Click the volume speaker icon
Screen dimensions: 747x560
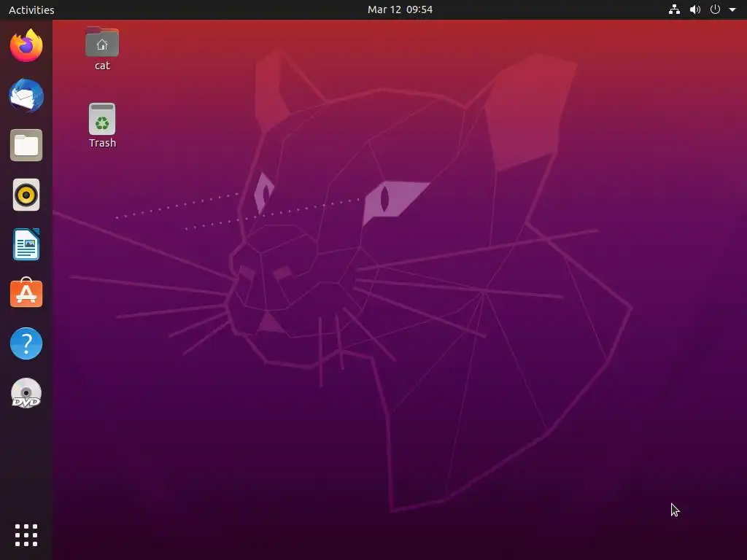pyautogui.click(x=695, y=9)
